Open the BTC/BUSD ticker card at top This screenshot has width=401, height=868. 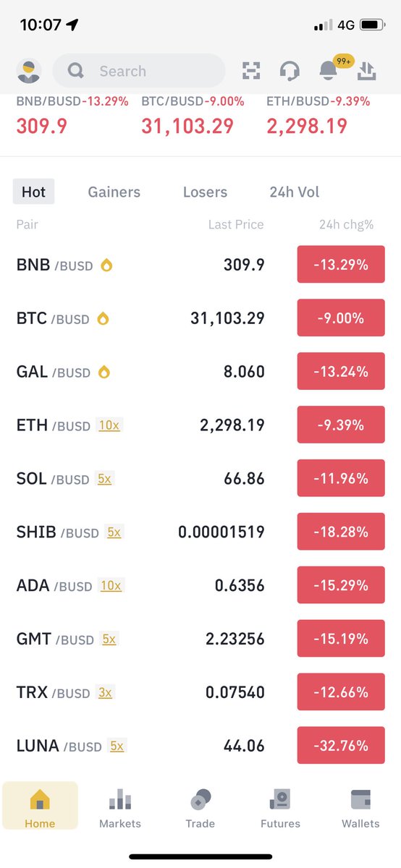tap(193, 116)
